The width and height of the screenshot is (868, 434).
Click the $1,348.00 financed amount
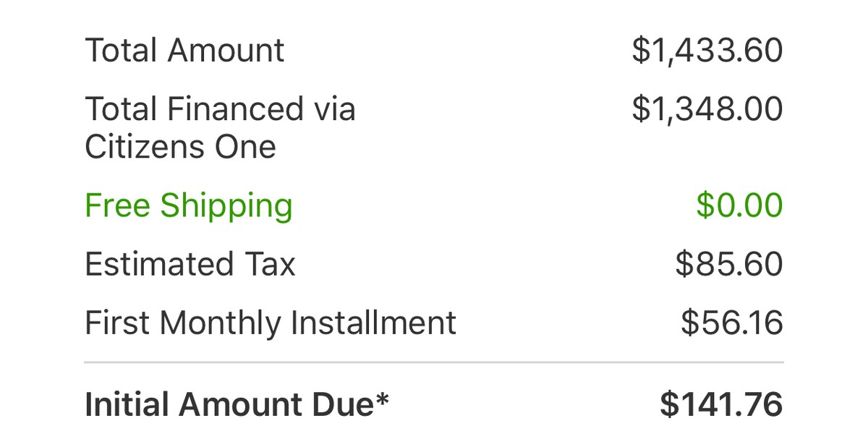[707, 109]
